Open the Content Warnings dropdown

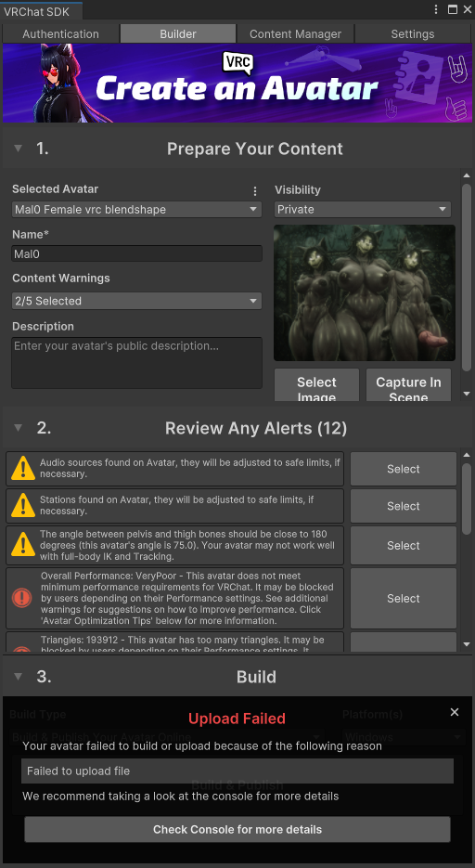(x=136, y=301)
